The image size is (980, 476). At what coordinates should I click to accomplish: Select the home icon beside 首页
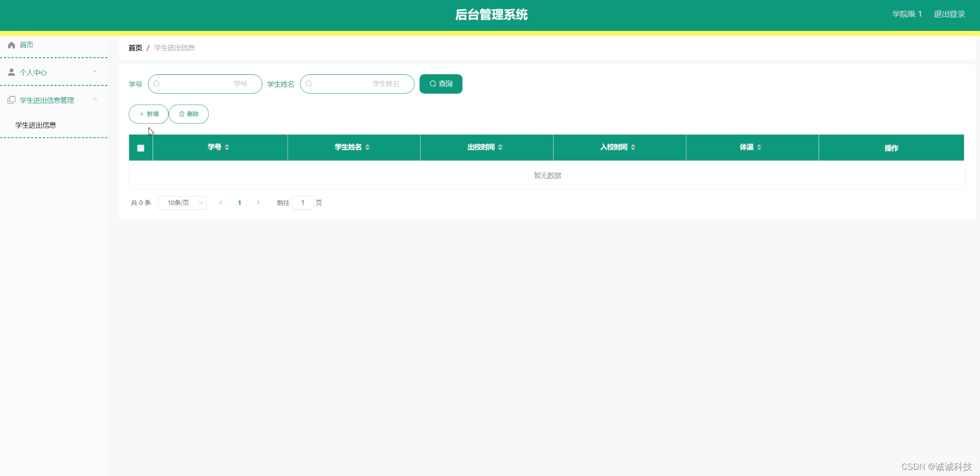(11, 45)
